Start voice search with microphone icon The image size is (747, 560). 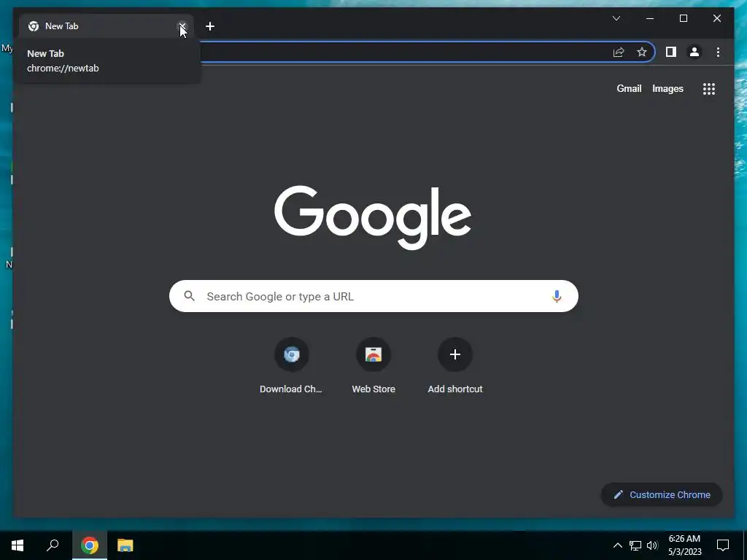coord(557,296)
